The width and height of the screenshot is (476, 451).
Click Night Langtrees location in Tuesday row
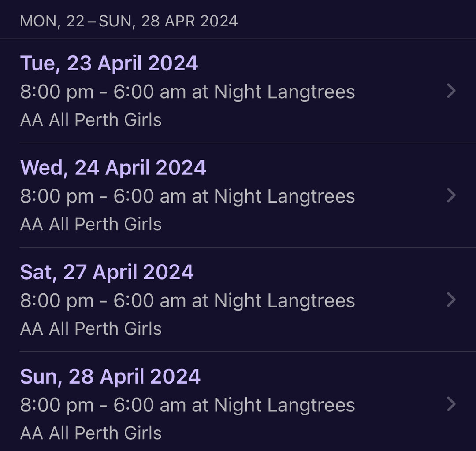pyautogui.click(x=284, y=92)
